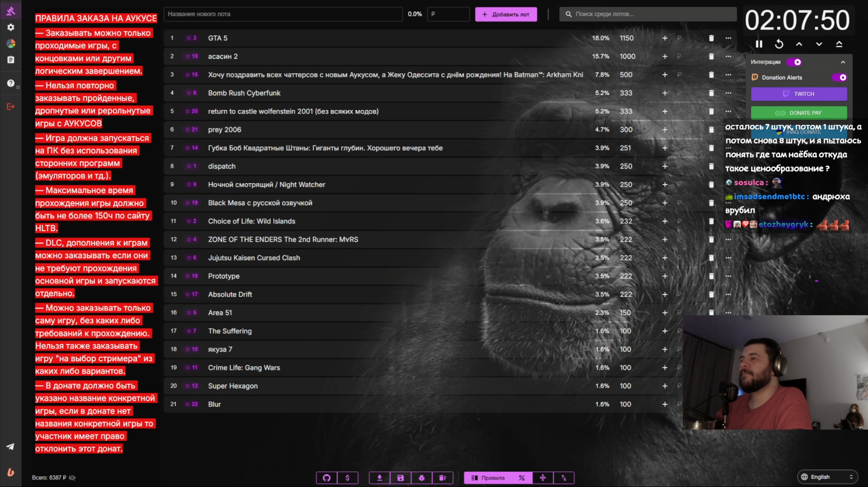Open the Telegram link in sidebar
868x487 pixels.
click(10, 446)
